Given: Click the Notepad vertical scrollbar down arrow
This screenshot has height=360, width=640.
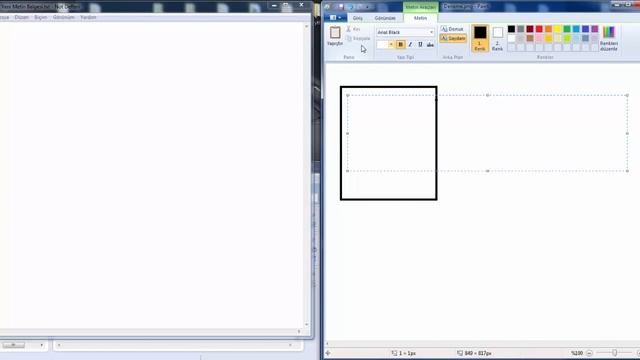Looking at the screenshot, I should [x=307, y=325].
